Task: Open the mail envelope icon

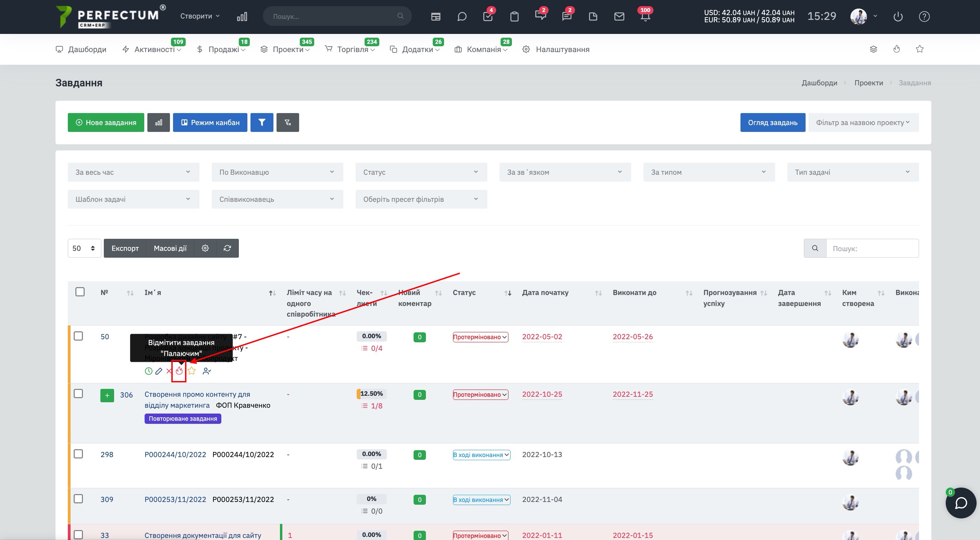Action: coord(619,16)
